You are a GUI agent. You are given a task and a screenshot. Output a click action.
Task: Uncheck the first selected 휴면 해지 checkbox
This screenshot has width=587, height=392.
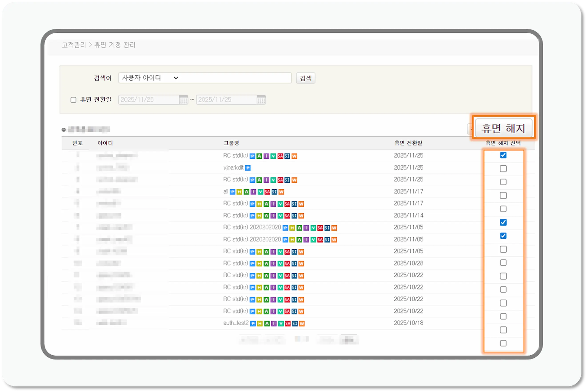pyautogui.click(x=503, y=155)
